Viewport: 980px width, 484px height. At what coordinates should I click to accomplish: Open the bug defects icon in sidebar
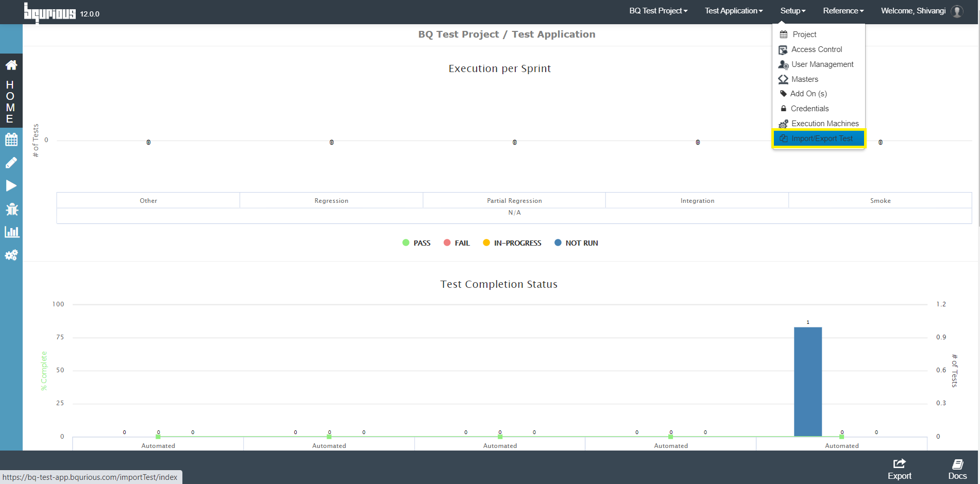(x=11, y=209)
